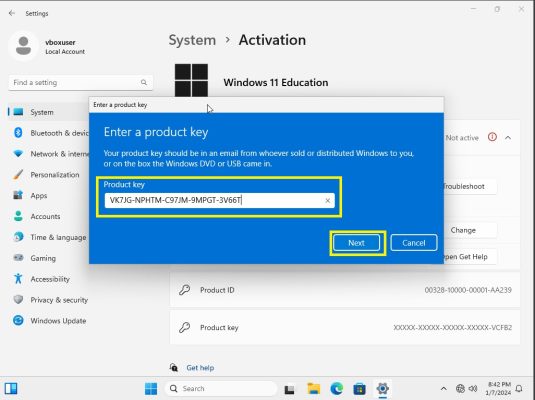The height and width of the screenshot is (400, 535).
Task: Click the Product key row key icon
Action: click(185, 328)
